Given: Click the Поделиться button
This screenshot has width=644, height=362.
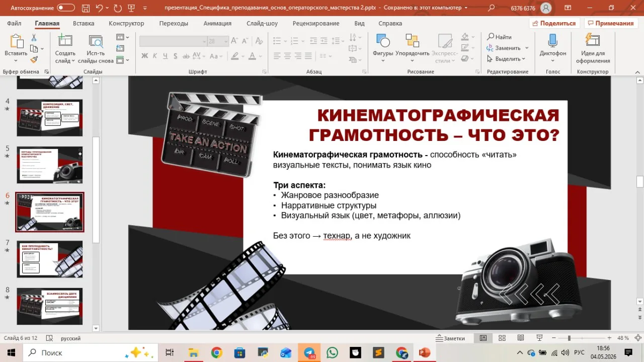Looking at the screenshot, I should [x=554, y=23].
